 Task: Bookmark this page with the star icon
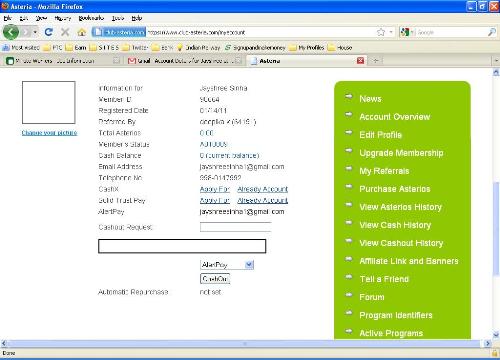tap(381, 32)
